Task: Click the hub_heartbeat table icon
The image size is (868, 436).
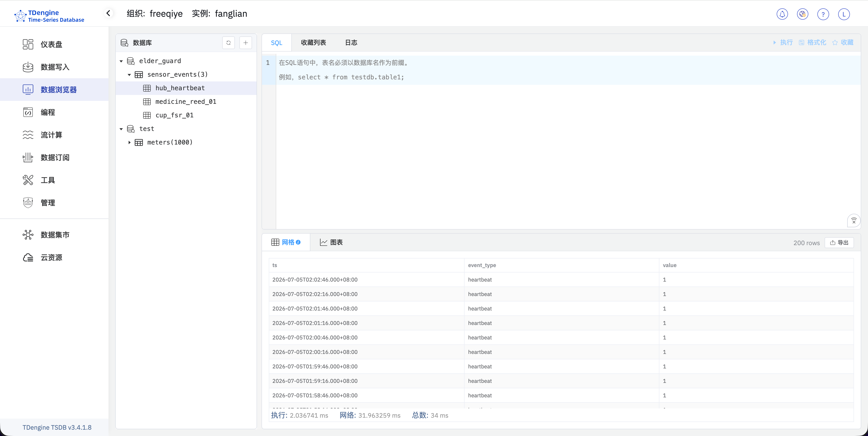Action: 147,88
